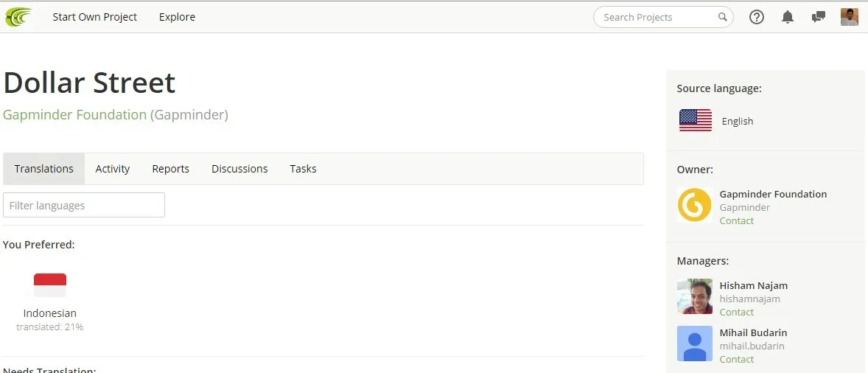Click the Dollar Street project title

(89, 83)
